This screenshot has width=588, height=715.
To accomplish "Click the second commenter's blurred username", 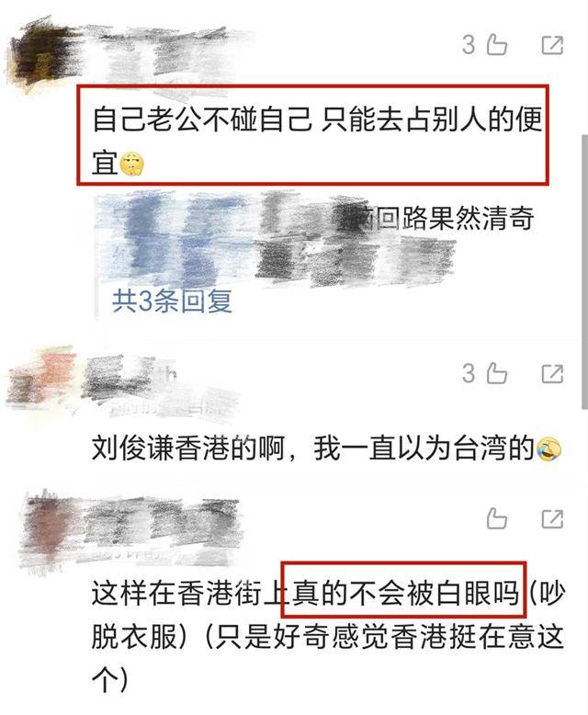I will (160, 383).
